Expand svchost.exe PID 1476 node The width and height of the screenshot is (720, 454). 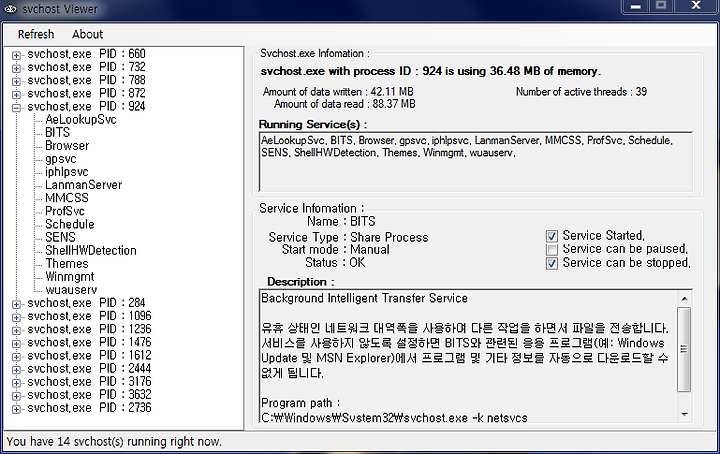pos(17,343)
